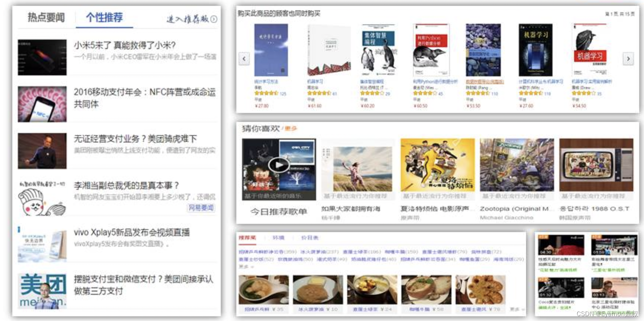Open the 无证经营支付业务 美团骑虎难下 headline

pyautogui.click(x=135, y=139)
